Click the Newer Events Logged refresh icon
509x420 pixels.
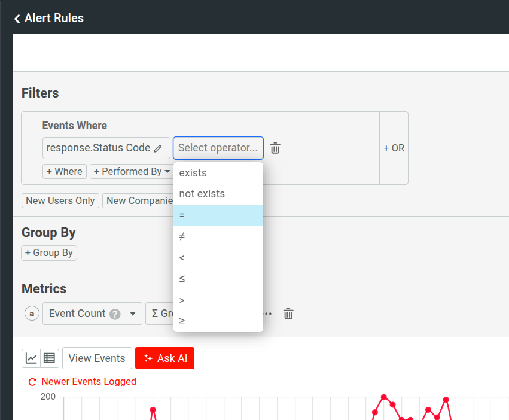[x=32, y=382]
